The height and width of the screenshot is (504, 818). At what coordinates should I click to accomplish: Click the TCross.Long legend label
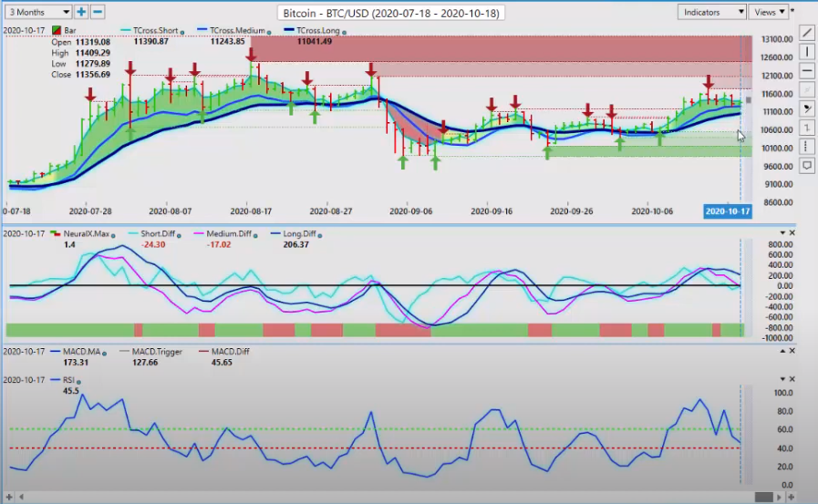318,30
